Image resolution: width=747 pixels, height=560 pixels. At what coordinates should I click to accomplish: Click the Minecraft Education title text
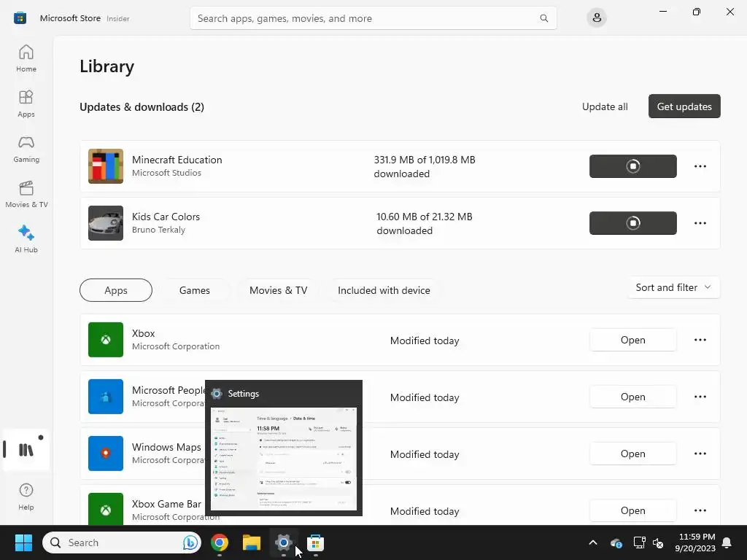point(177,160)
